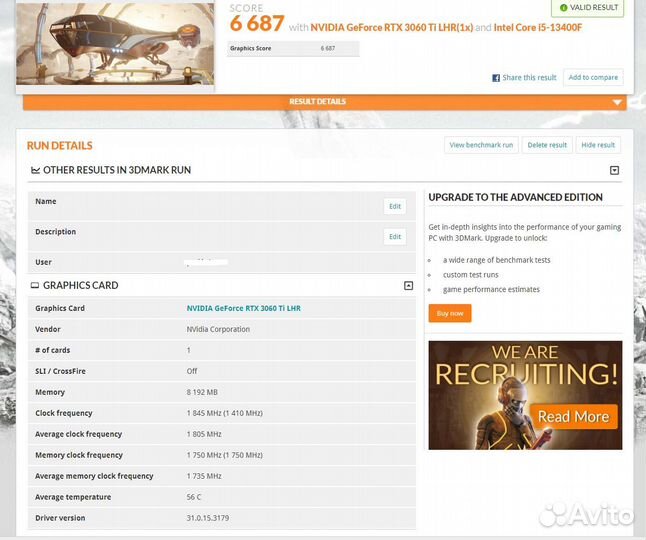Click the benchmark scene thumbnail image
This screenshot has width=646, height=540.
coord(115,42)
